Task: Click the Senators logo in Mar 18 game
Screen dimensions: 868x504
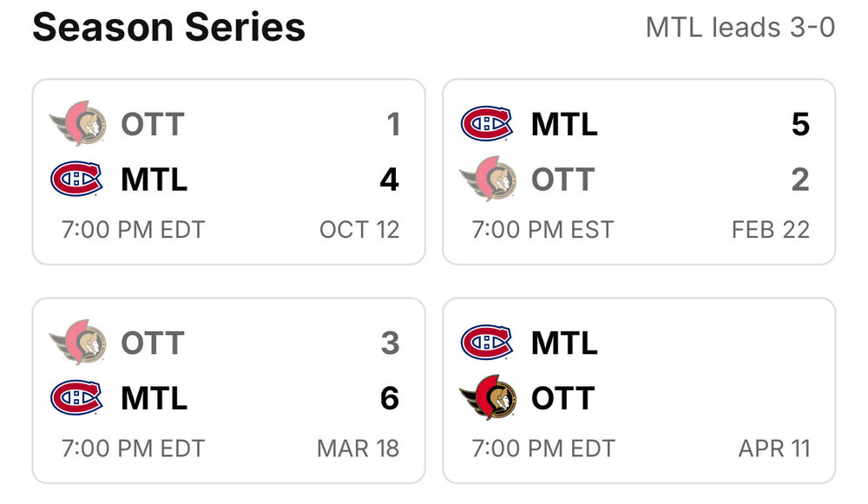Action: [x=77, y=342]
